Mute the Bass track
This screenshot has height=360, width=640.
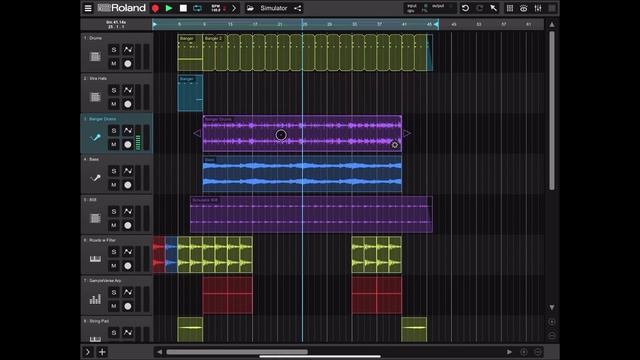coord(114,184)
